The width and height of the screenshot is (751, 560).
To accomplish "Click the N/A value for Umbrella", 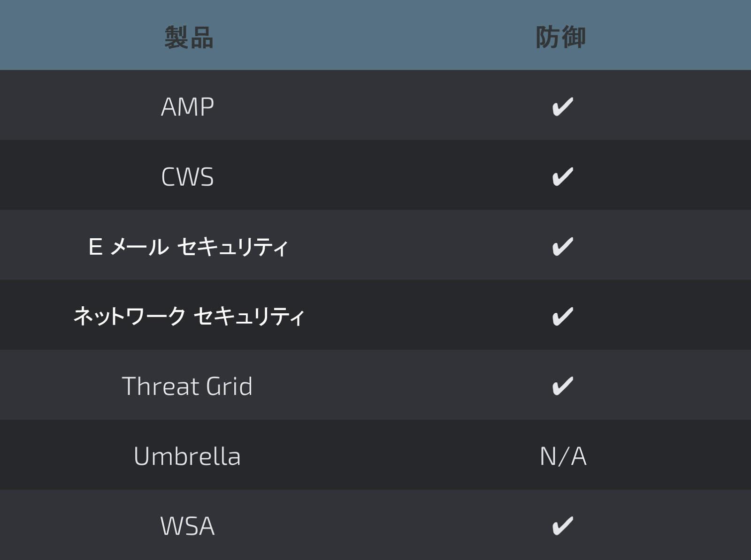I will (563, 456).
